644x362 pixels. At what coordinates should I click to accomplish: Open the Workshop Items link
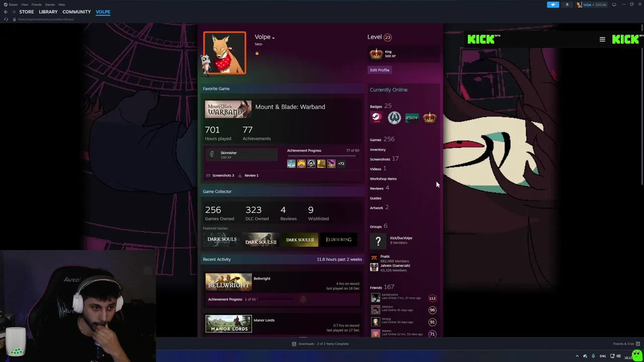[x=383, y=178]
